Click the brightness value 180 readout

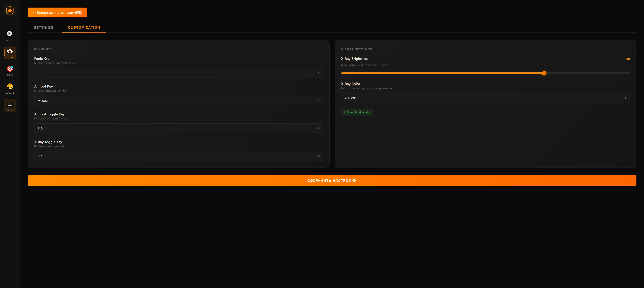click(627, 59)
